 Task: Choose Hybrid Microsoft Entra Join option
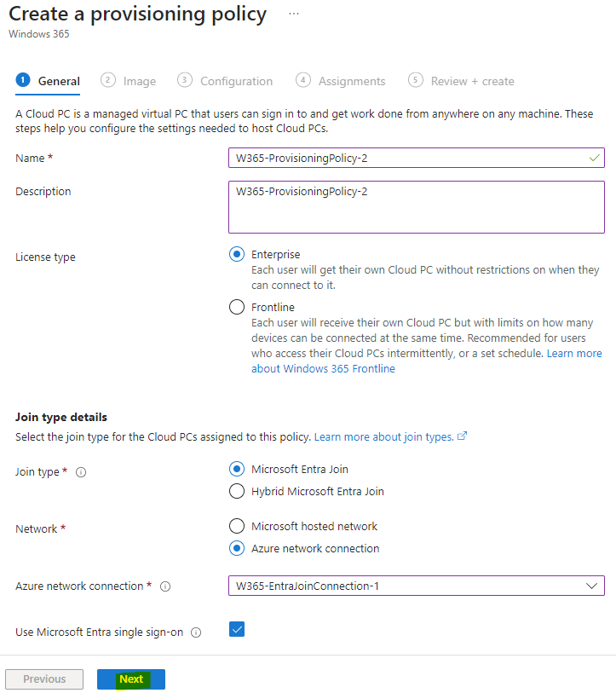[237, 491]
